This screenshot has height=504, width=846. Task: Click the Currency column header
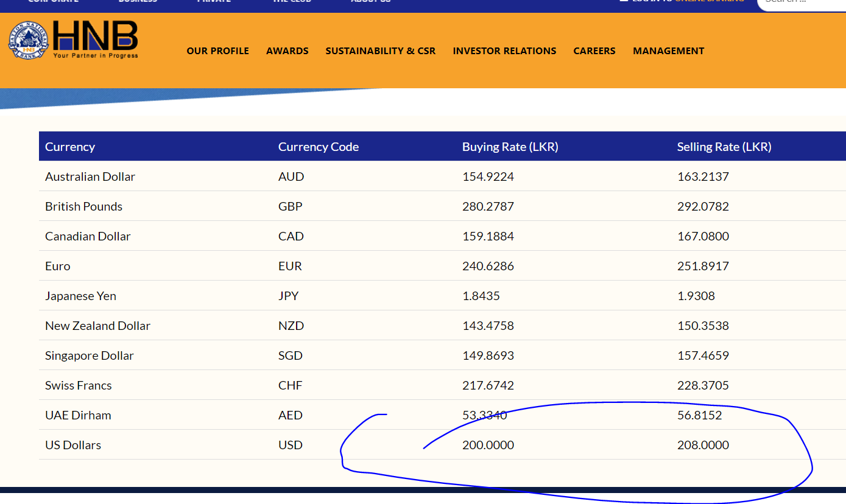click(x=70, y=147)
